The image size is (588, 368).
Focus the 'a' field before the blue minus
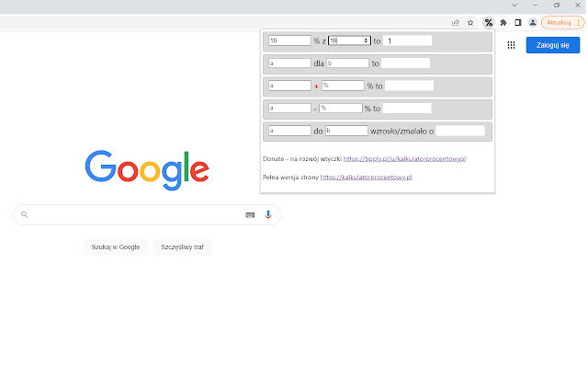click(x=289, y=109)
